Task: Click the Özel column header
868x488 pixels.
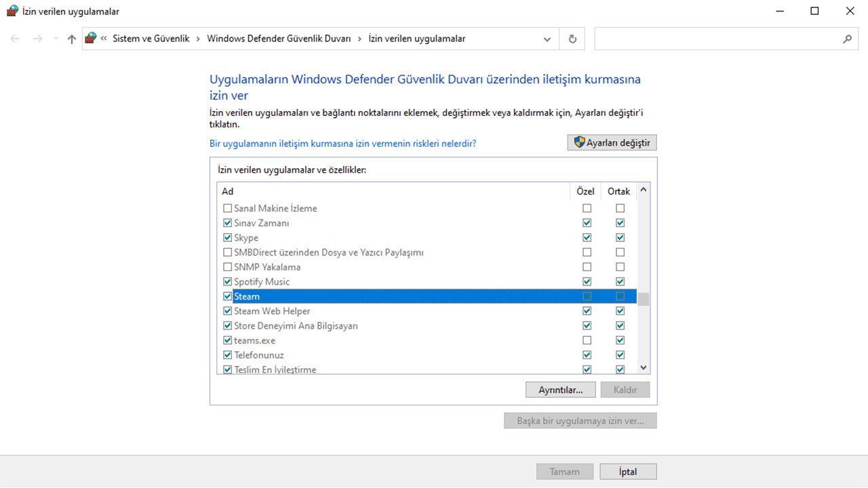Action: tap(585, 192)
